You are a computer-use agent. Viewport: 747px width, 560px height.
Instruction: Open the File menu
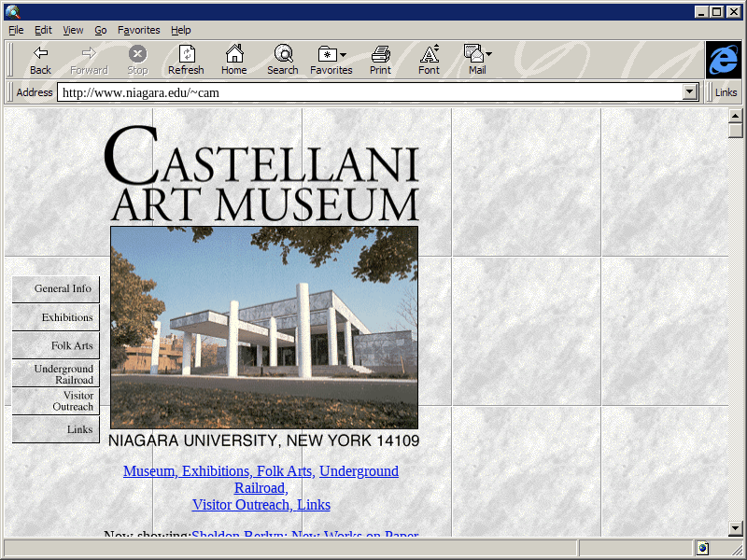click(16, 30)
